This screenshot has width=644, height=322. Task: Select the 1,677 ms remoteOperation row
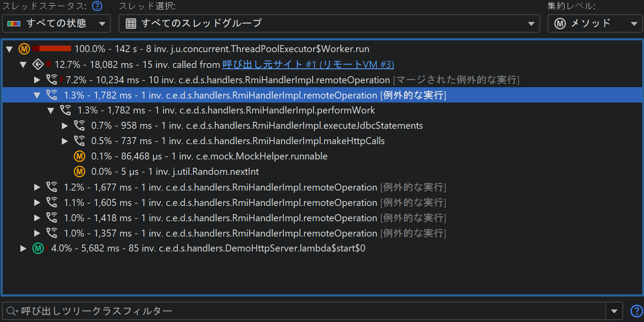point(254,187)
